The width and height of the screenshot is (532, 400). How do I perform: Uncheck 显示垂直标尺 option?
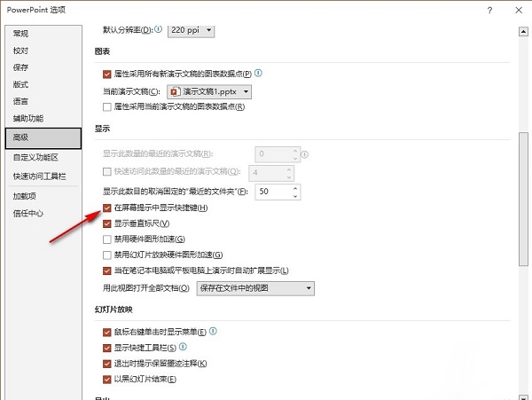tap(107, 224)
